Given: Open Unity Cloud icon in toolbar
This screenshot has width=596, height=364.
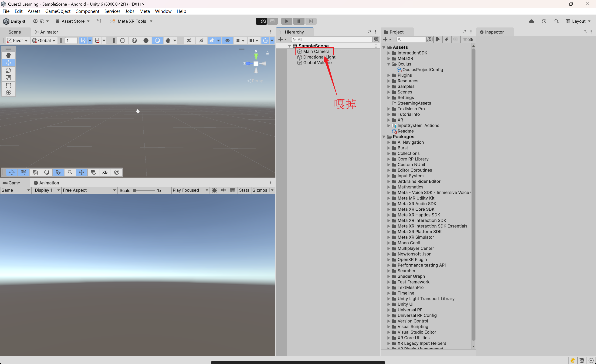Looking at the screenshot, I should [532, 21].
